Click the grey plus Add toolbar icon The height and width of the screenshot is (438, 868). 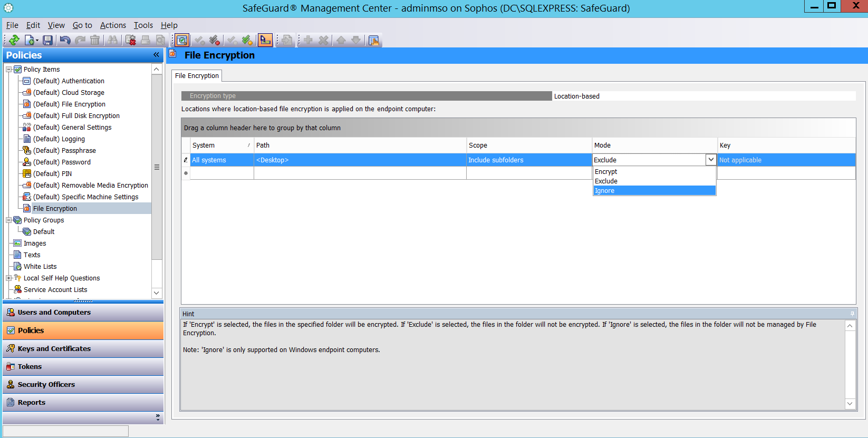tap(308, 40)
